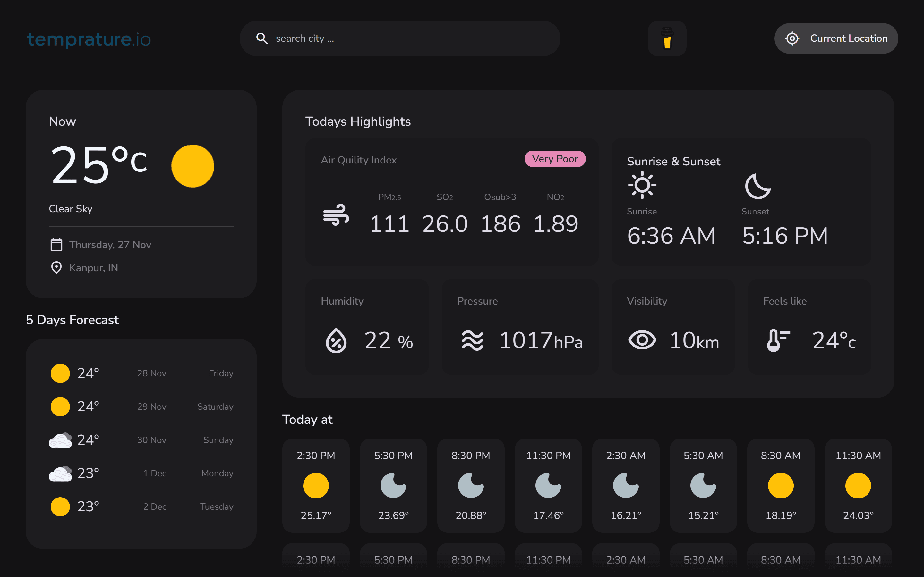Click the Very Poor air quality badge
This screenshot has width=924, height=577.
(x=555, y=159)
